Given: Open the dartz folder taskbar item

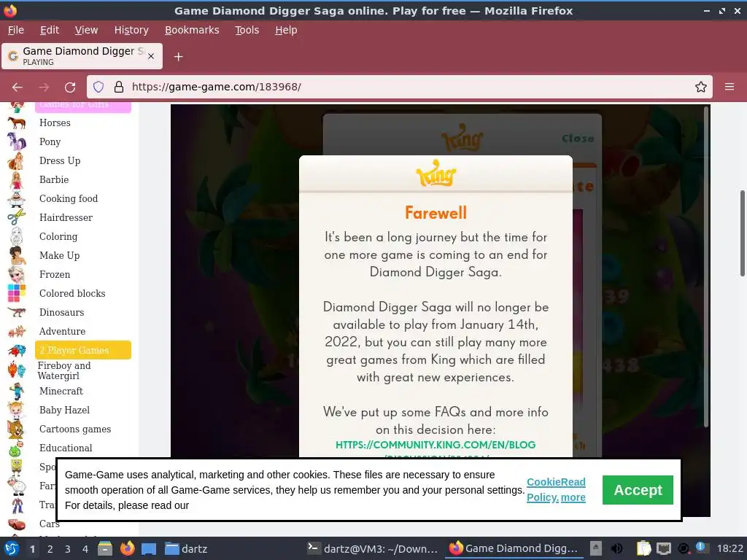Looking at the screenshot, I should [x=186, y=548].
